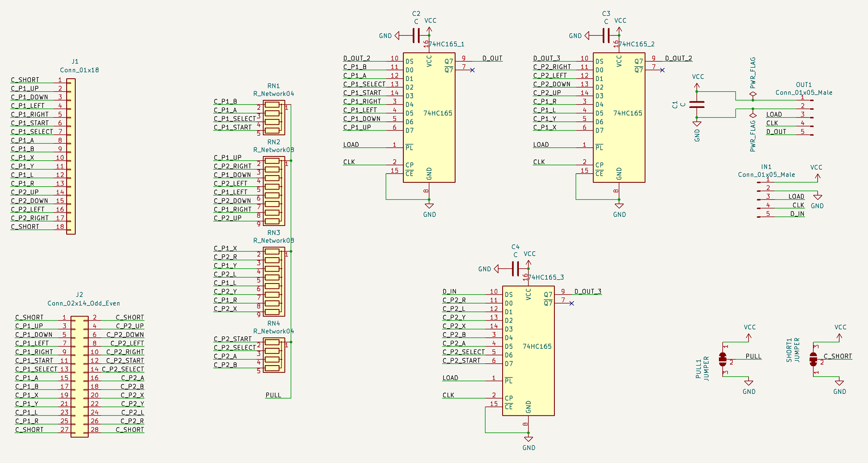
Task: Click the GND arrow left of C4
Action: (x=496, y=269)
